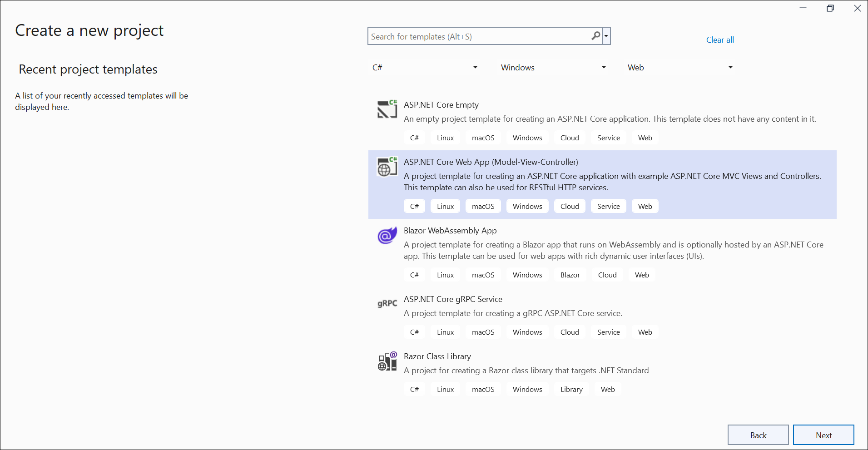The image size is (868, 450).
Task: Click the Next button
Action: click(823, 435)
